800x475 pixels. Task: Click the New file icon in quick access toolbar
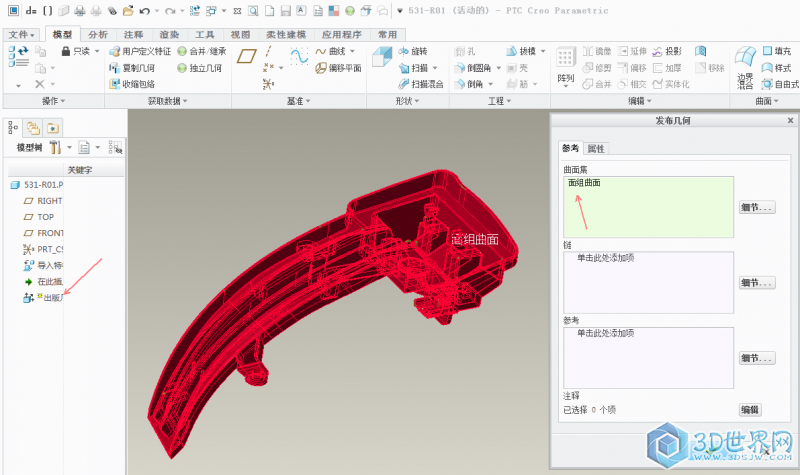point(269,11)
